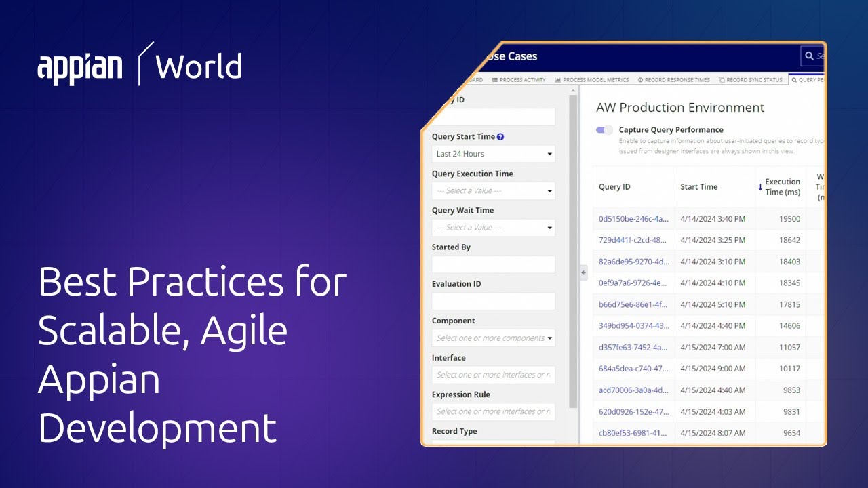Screen dimensions: 868x488
Task: Click Record Response Times clock icon
Action: (640, 80)
